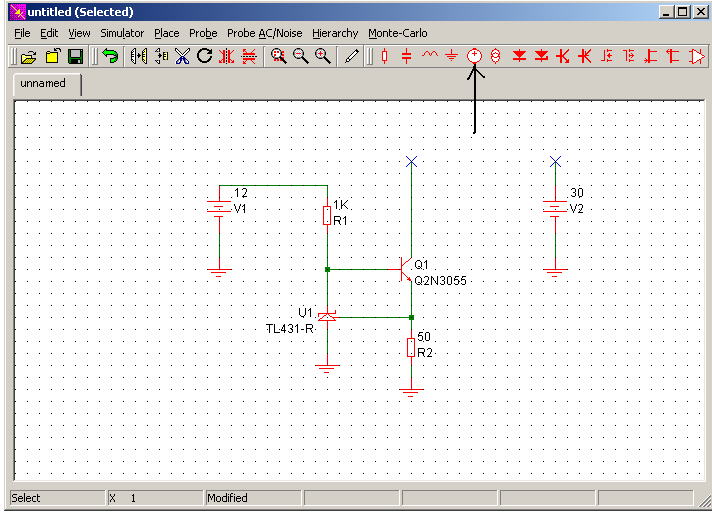Switch to the unnamed schematic tab
Image resolution: width=712 pixels, height=514 pixels.
[x=47, y=84]
